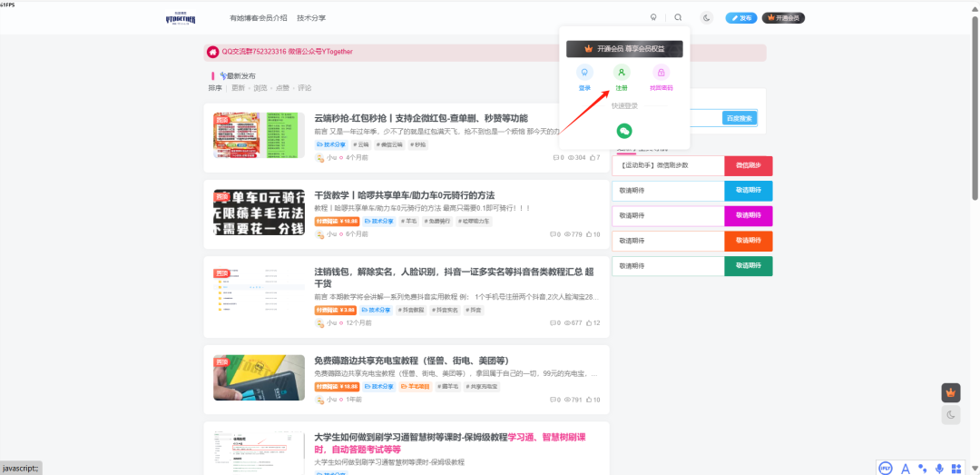The height and width of the screenshot is (475, 980).
Task: Click the 付费阅读 ¥18.88 badge on 哈啰 post
Action: pyautogui.click(x=337, y=222)
